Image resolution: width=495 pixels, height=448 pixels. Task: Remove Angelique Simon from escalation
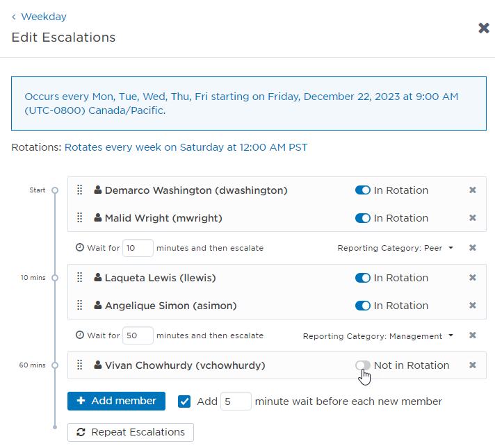[x=473, y=306]
